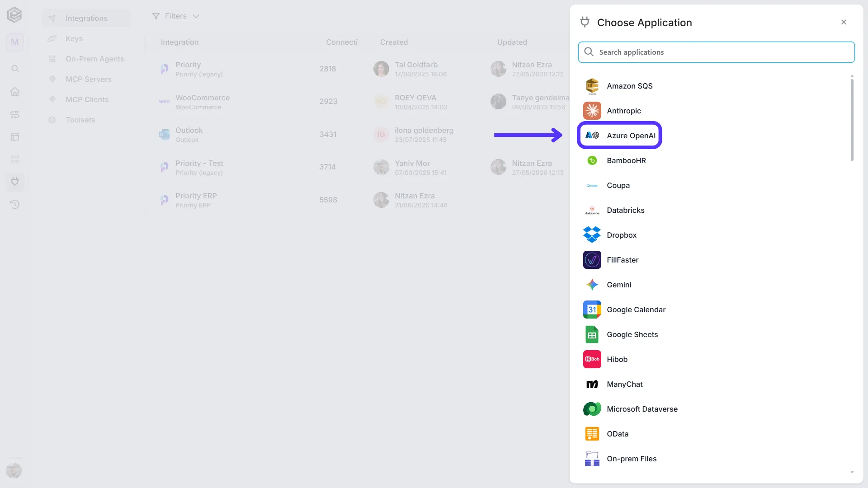The image size is (868, 488).
Task: Open the user avatar at bottom left
Action: click(14, 470)
